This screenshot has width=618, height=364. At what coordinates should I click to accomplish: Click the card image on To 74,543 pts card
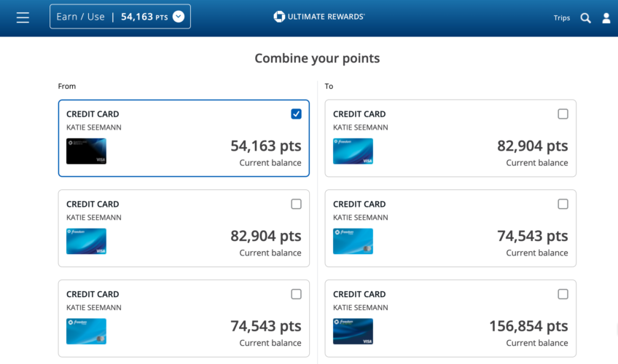pos(353,241)
